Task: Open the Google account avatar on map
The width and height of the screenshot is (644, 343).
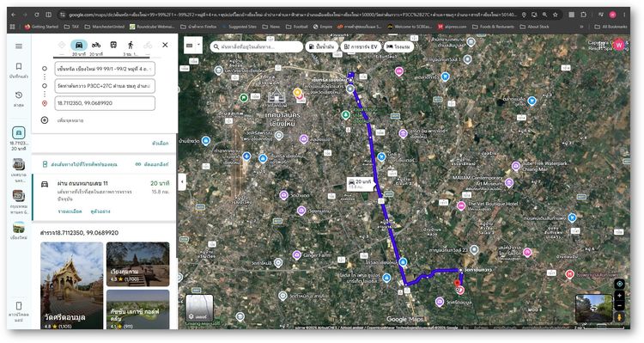Action: pos(618,45)
